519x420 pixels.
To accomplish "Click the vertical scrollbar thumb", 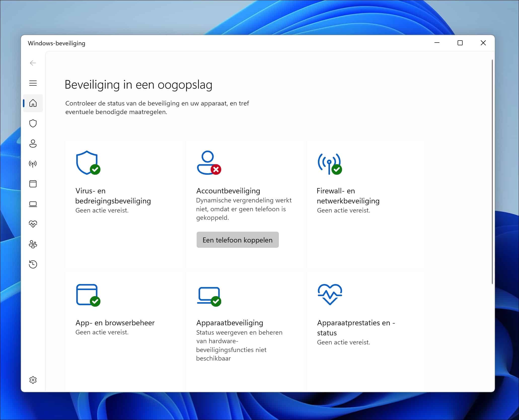I will click(492, 172).
